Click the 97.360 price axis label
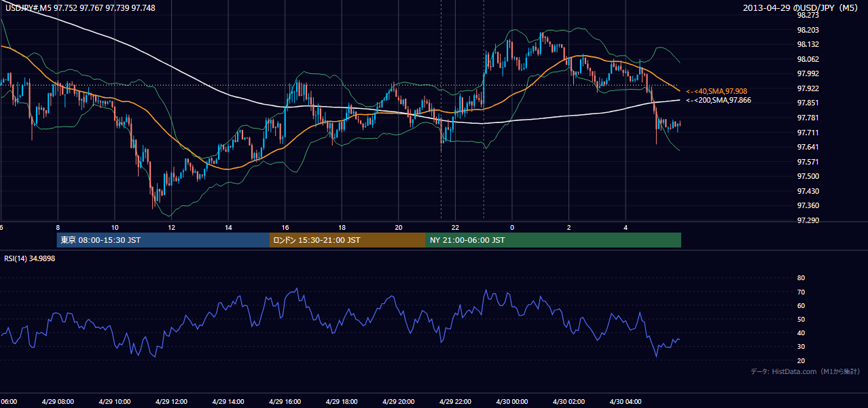The height and width of the screenshot is (408, 868). (808, 206)
